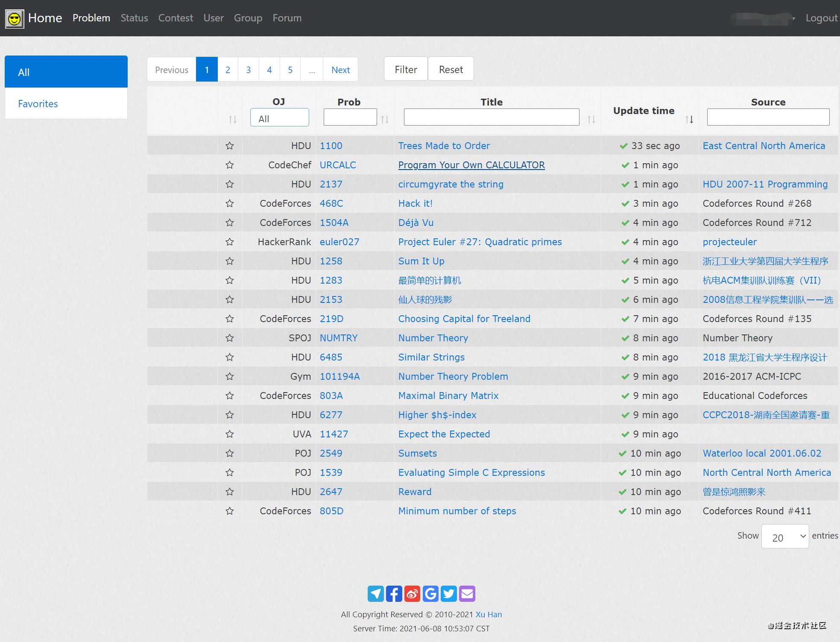
Task: Star the CodeChef URCALC problem
Action: click(230, 165)
